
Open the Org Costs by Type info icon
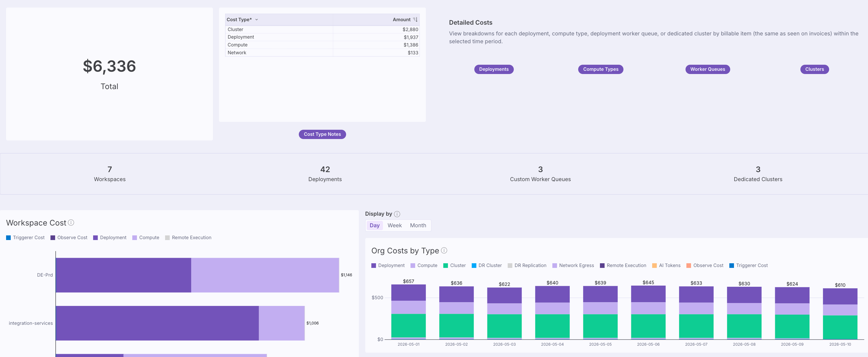(444, 250)
